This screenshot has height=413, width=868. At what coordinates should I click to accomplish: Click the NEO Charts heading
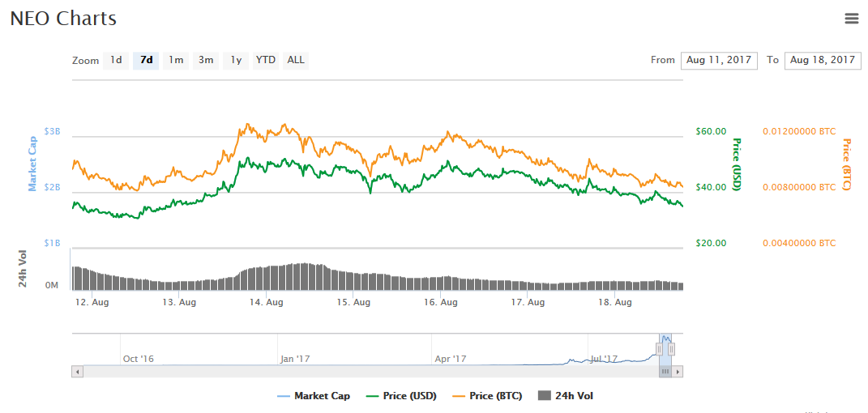point(63,19)
